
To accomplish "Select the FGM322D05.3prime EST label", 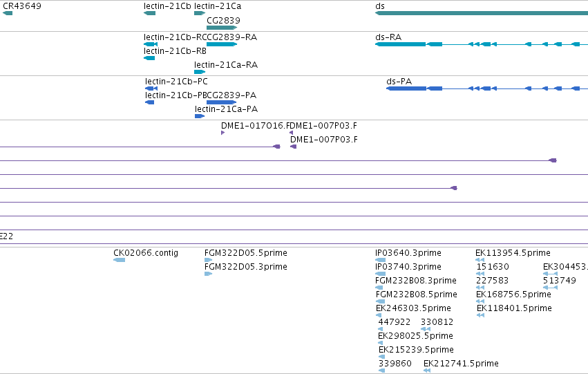I will 246,267.
